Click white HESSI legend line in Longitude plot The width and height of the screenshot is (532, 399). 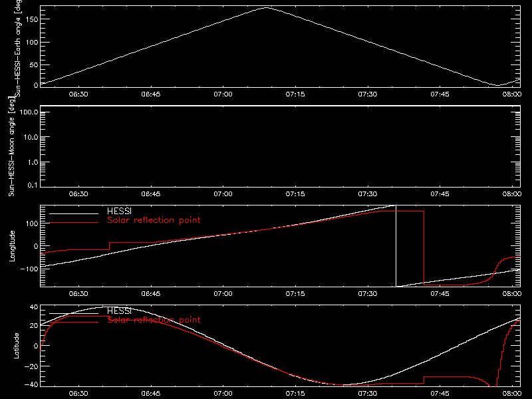(74, 213)
